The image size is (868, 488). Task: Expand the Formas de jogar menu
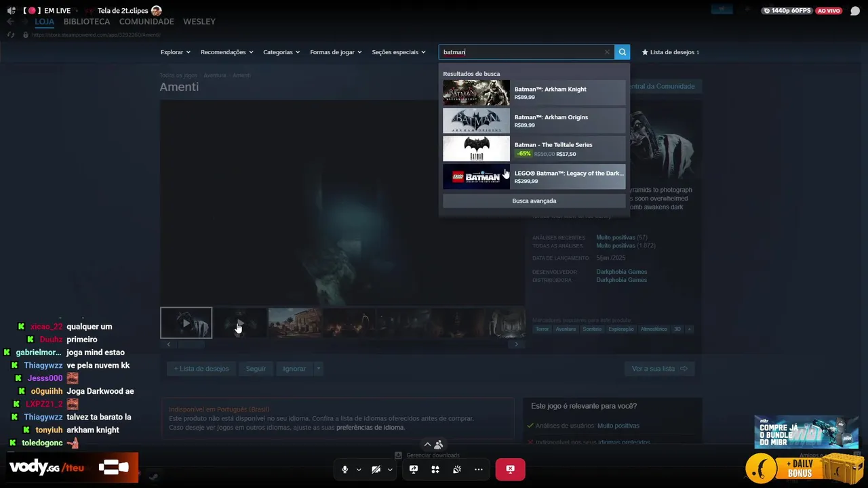click(336, 52)
